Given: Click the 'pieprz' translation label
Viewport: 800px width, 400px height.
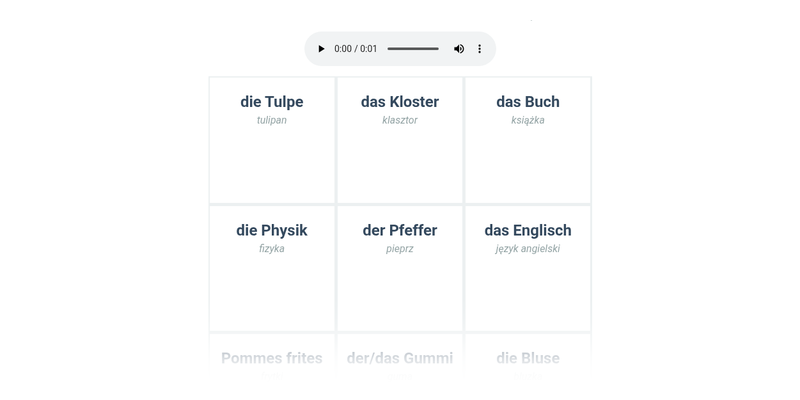Looking at the screenshot, I should [x=400, y=249].
